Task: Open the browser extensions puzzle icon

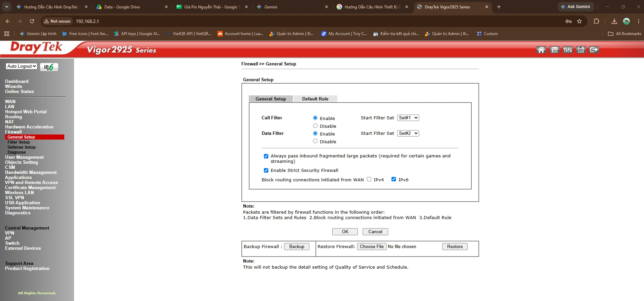Action: click(x=596, y=21)
